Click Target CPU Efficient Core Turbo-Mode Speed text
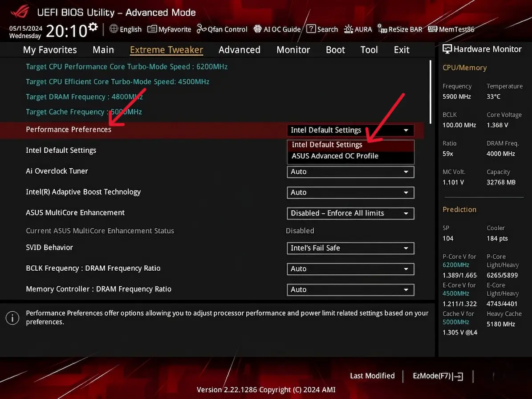This screenshot has width=532, height=399. 118,82
